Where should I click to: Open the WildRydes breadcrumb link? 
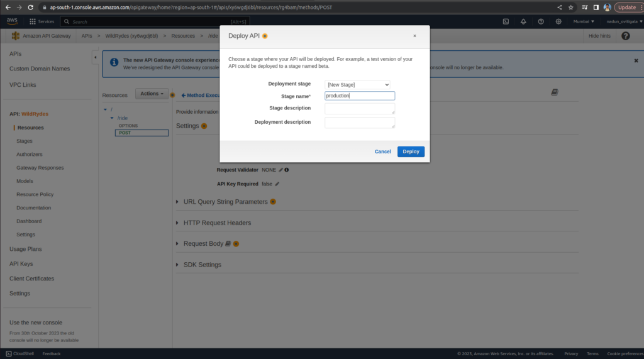[131, 36]
